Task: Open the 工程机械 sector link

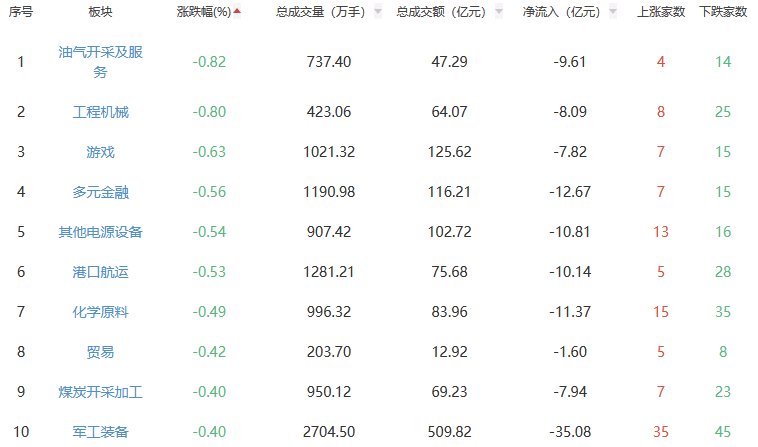Action: pos(100,112)
